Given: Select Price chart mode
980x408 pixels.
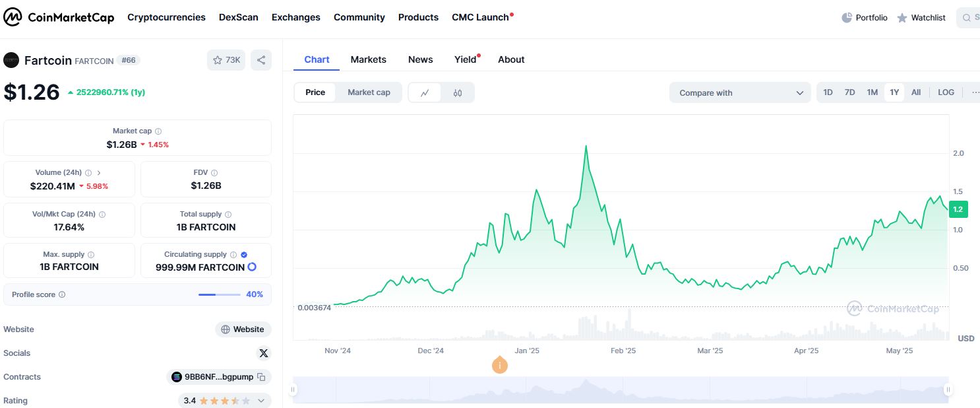Looking at the screenshot, I should click(x=315, y=92).
